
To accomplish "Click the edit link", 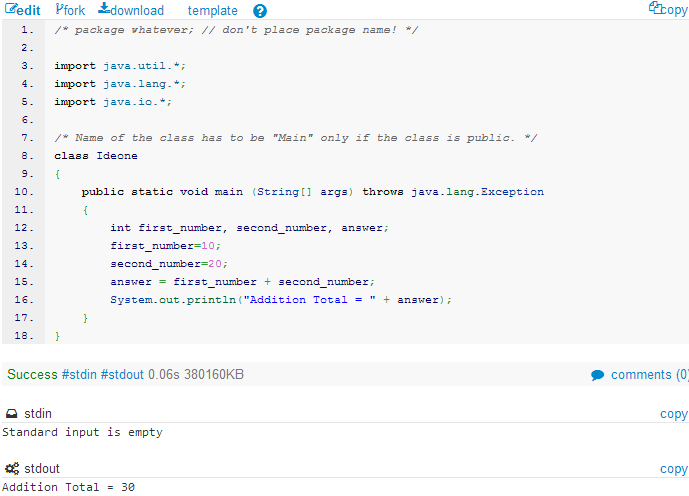I will 23,10.
